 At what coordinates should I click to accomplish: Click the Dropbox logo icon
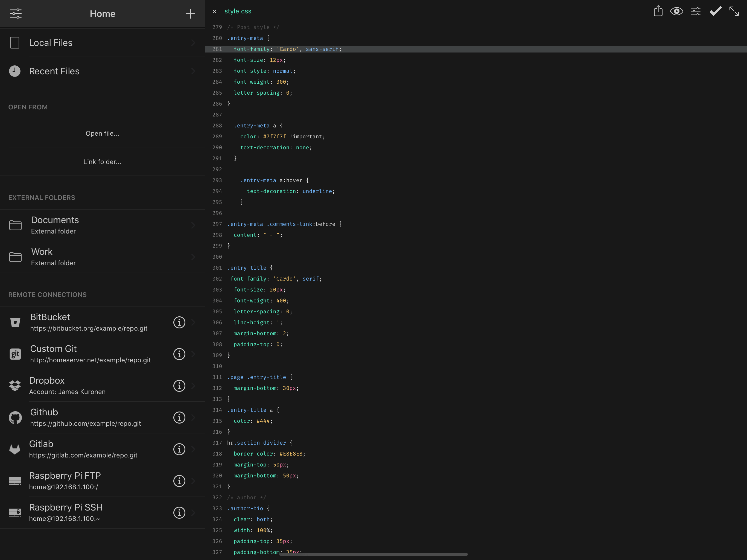pos(15,386)
